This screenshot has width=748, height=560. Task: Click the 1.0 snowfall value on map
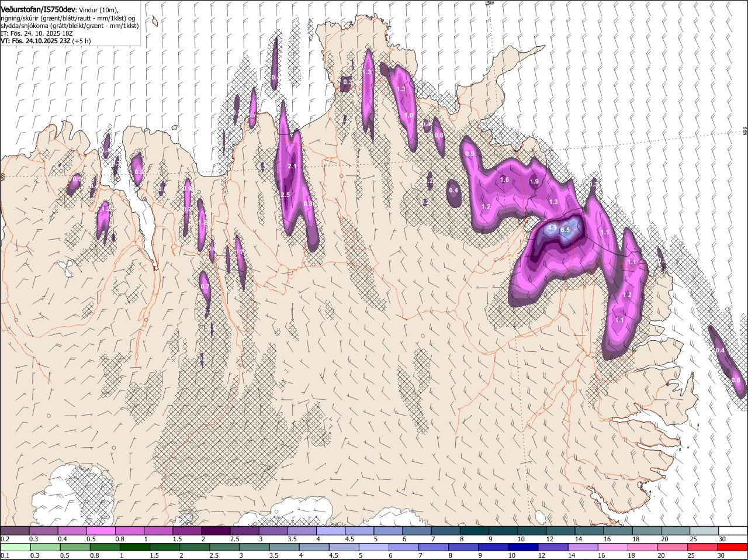(x=409, y=116)
